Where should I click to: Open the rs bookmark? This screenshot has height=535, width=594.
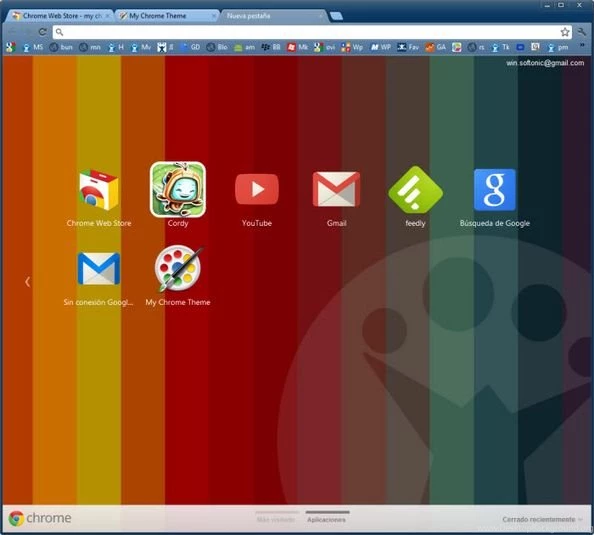tap(476, 47)
